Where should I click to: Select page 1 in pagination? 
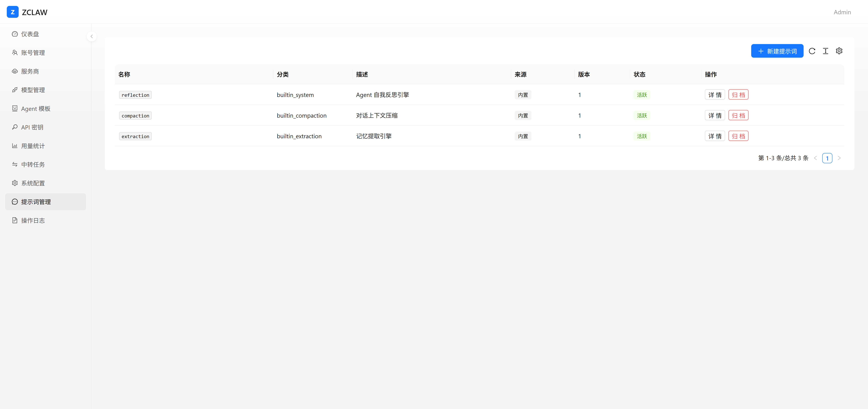(827, 158)
